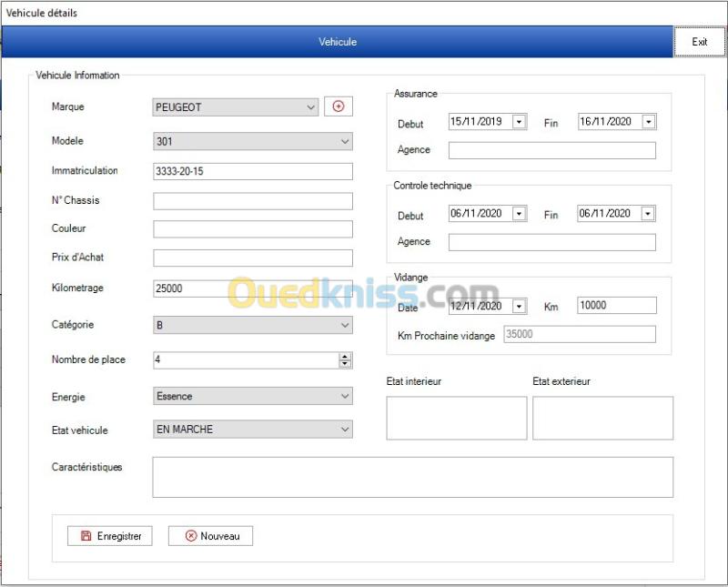728x587 pixels.
Task: Click the Km Prochaine vidange field
Action: [x=580, y=334]
